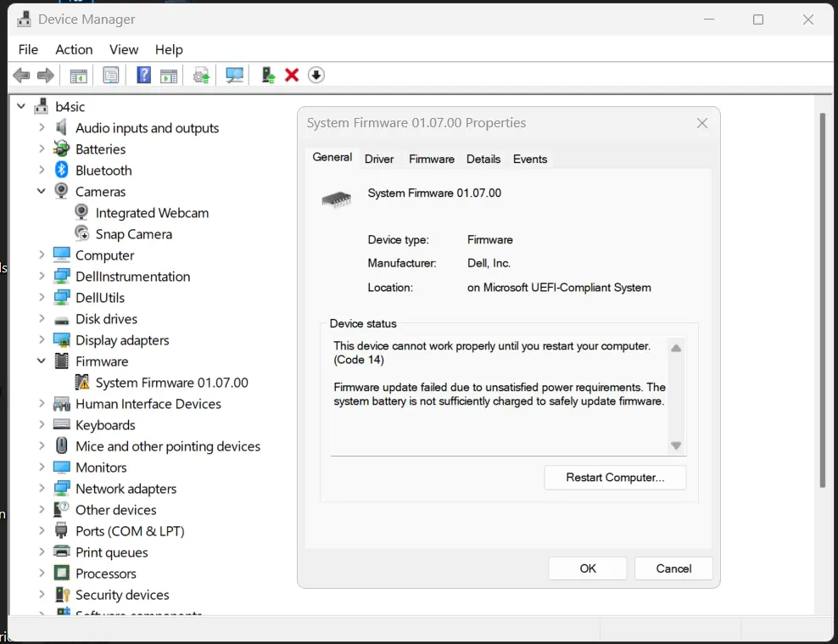This screenshot has width=838, height=644.
Task: Click the Properties toolbar icon
Action: (111, 76)
